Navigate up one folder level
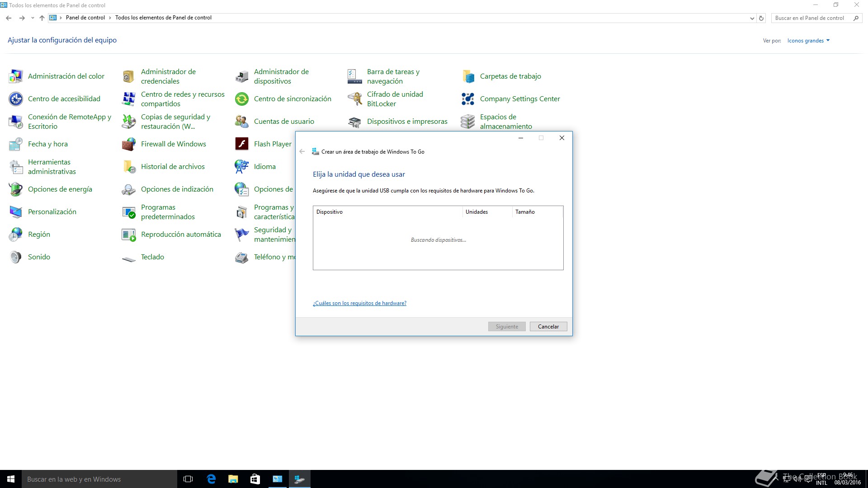 (x=42, y=18)
